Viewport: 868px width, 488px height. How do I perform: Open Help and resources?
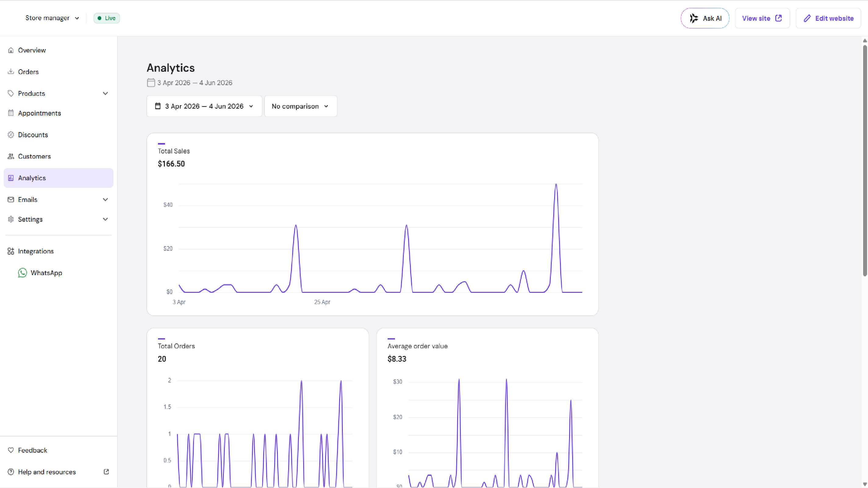59,472
